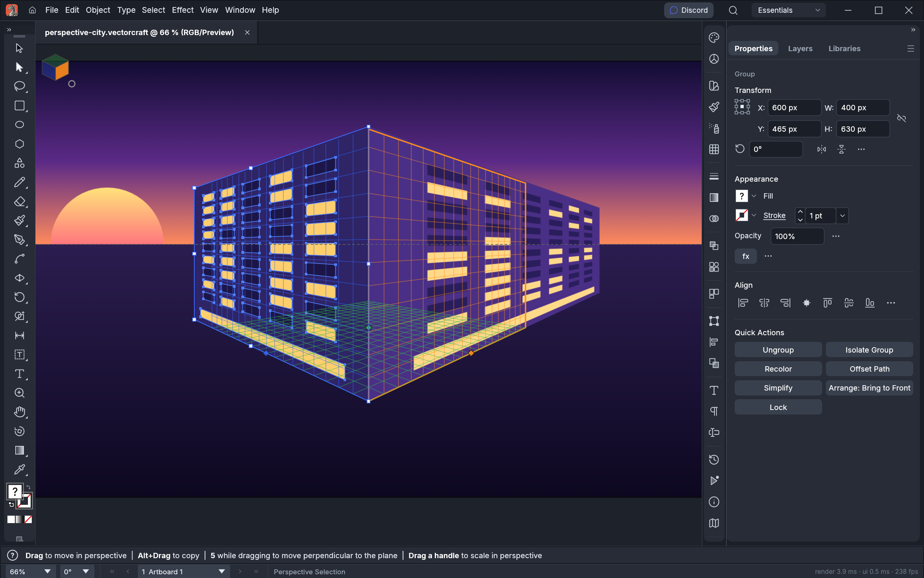Open the Effect menu
924x578 pixels.
tap(183, 10)
